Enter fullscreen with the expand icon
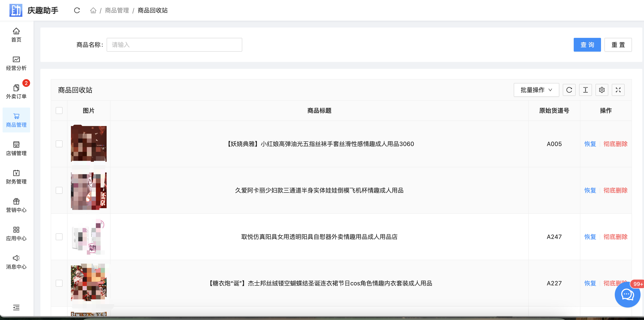The width and height of the screenshot is (644, 320). point(618,90)
